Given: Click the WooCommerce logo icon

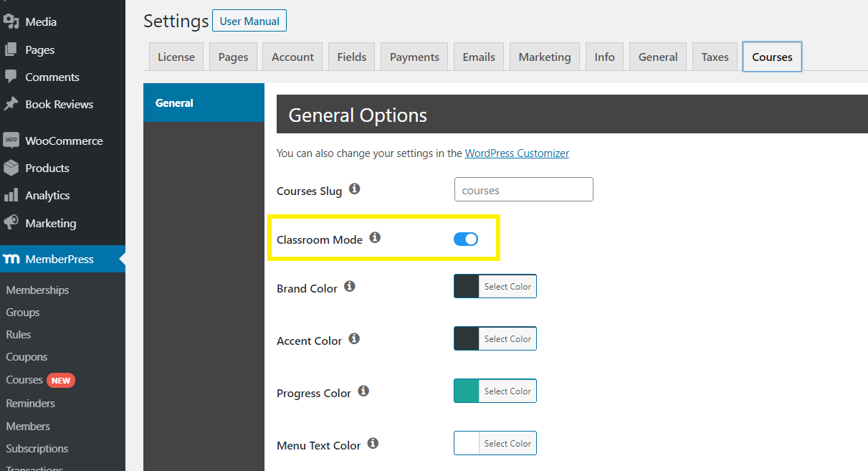Looking at the screenshot, I should (x=11, y=141).
